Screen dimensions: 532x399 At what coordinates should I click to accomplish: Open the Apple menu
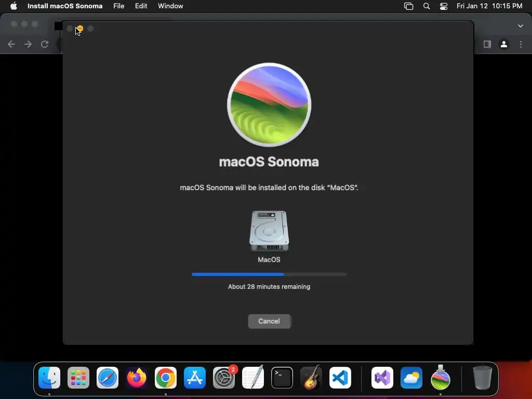14,6
